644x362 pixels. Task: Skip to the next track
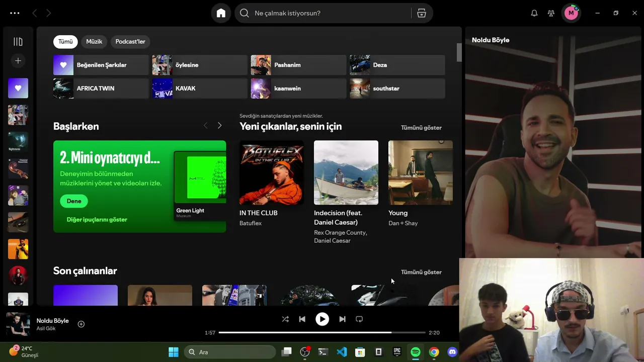pos(342,319)
